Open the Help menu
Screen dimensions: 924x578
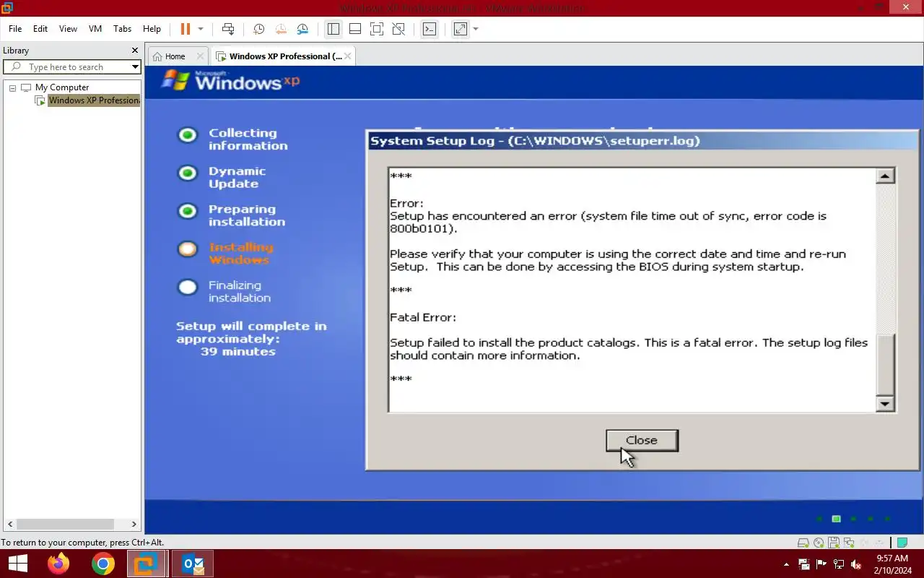152,29
